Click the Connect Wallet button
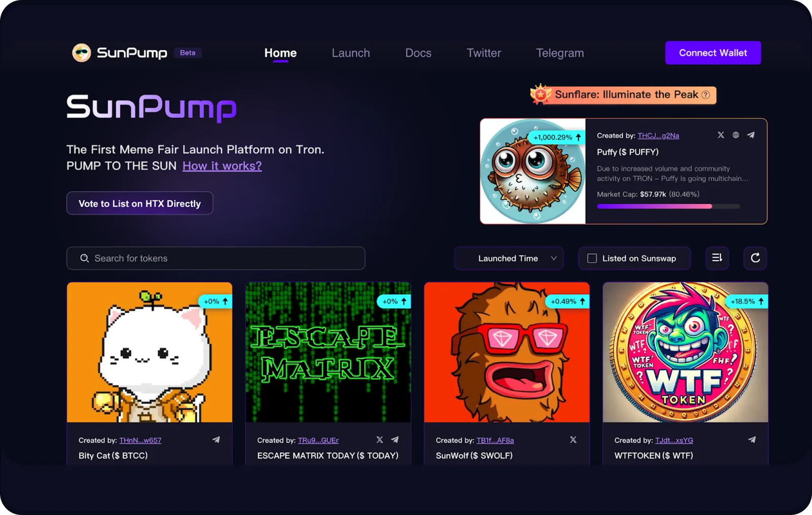Screen dimensions: 812x515 [x=713, y=53]
